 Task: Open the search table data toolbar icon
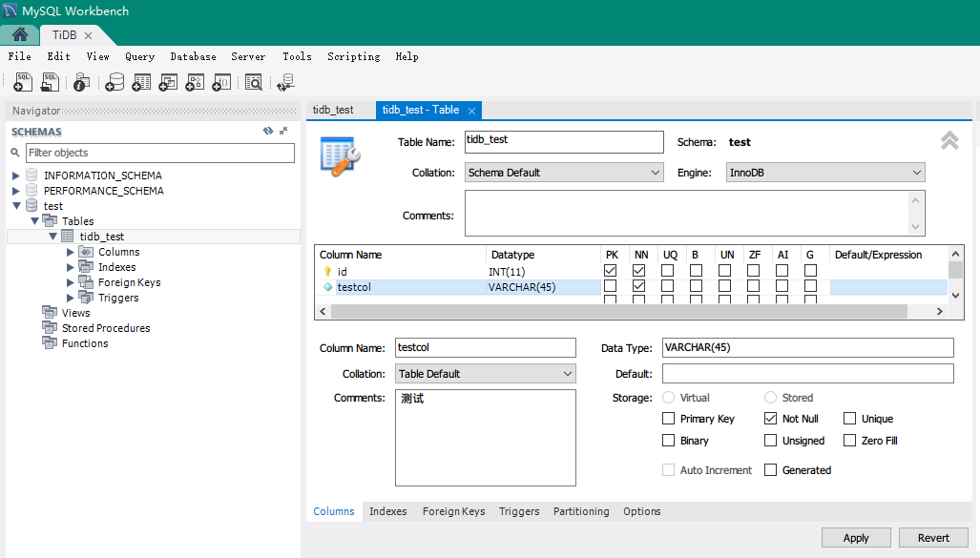pos(254,82)
